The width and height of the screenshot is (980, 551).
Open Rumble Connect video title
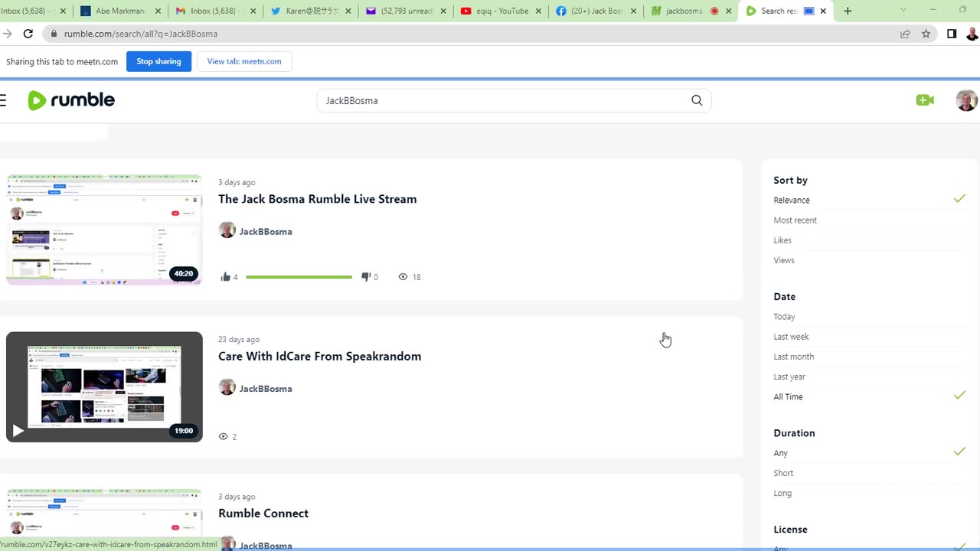point(263,514)
